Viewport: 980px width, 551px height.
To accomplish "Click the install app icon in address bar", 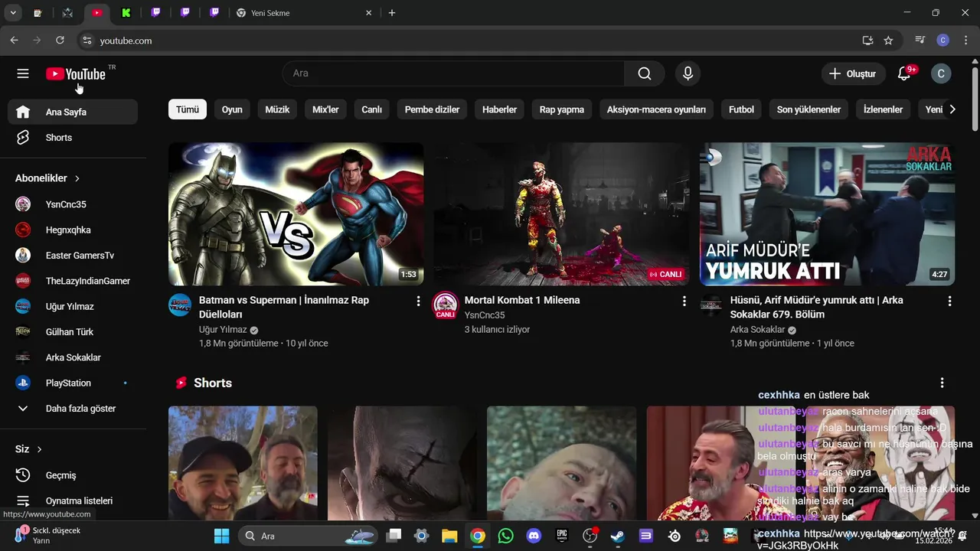I will pyautogui.click(x=867, y=41).
